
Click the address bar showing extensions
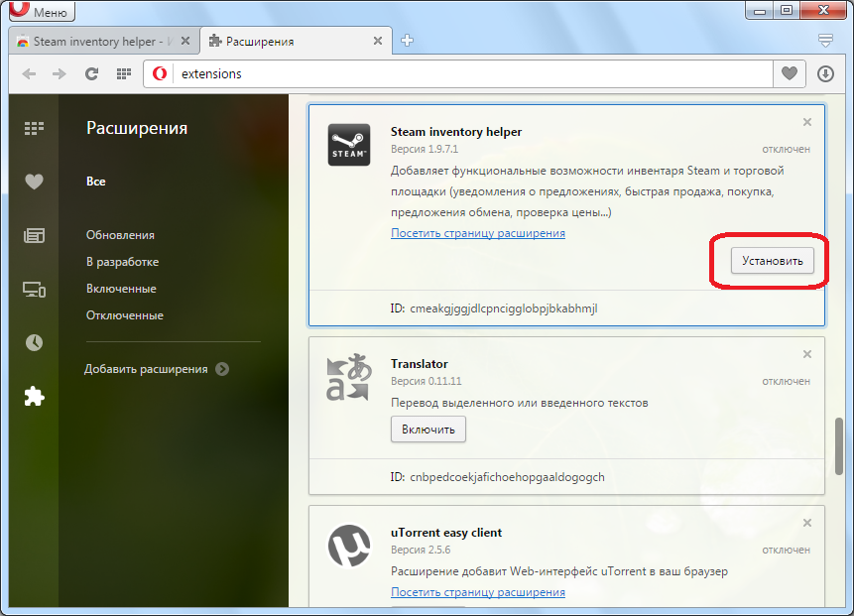(466, 73)
